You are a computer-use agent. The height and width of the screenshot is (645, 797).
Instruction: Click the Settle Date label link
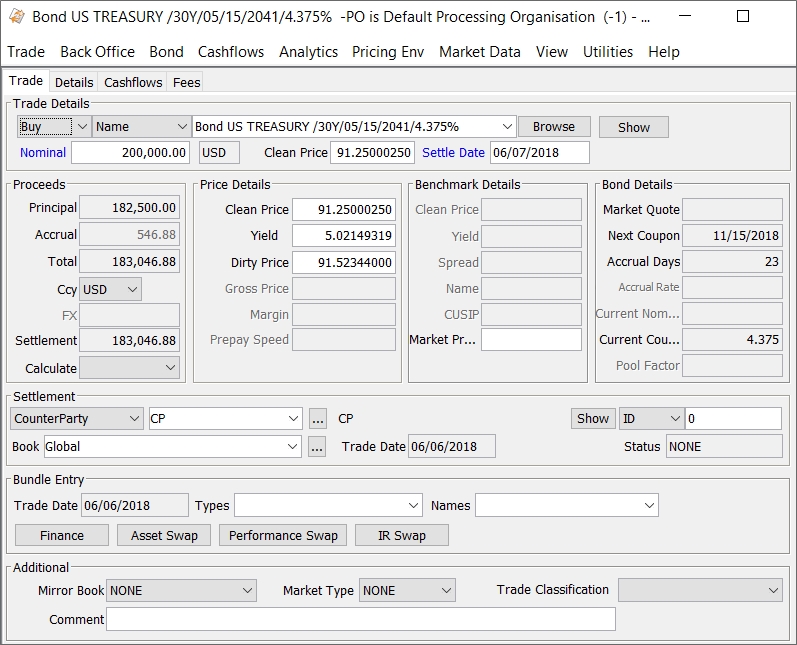tap(453, 152)
